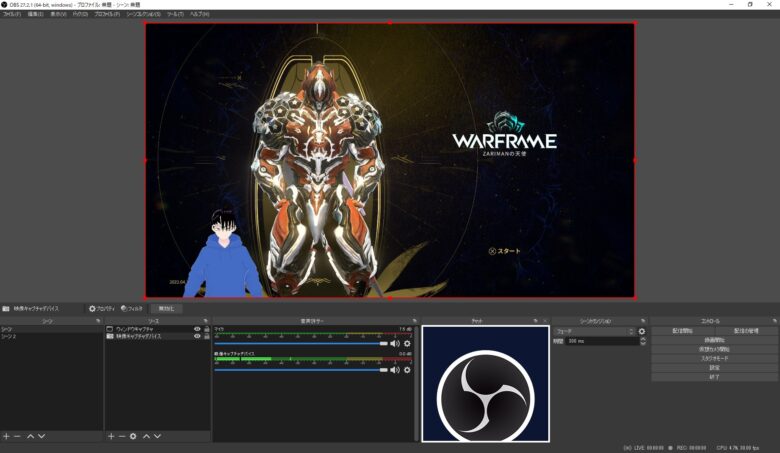The width and height of the screenshot is (780, 453).
Task: Open the ツール (Tools) menu
Action: pos(175,14)
